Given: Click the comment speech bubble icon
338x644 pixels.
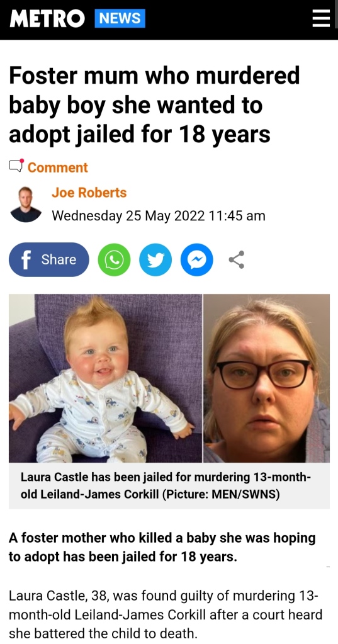Looking at the screenshot, I should (x=16, y=166).
